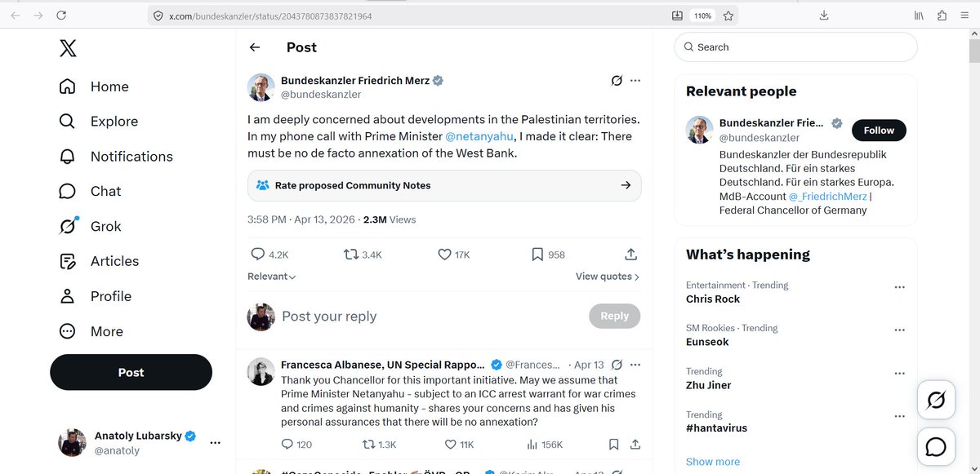This screenshot has width=980, height=474.
Task: View analytics showing 156K views
Action: 532,445
